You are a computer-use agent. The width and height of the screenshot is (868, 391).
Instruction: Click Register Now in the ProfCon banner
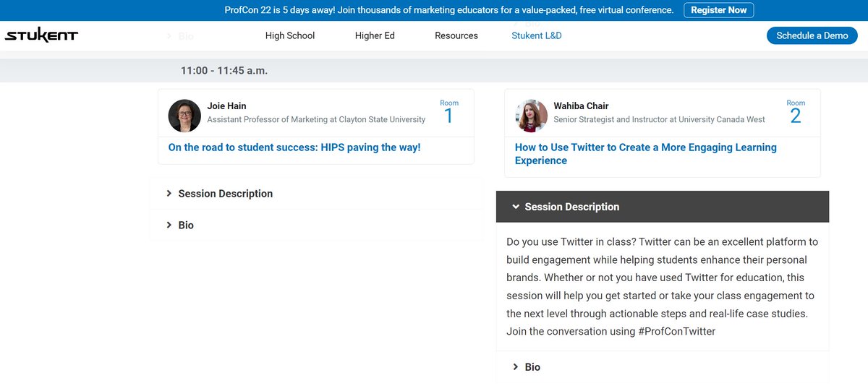click(x=718, y=10)
